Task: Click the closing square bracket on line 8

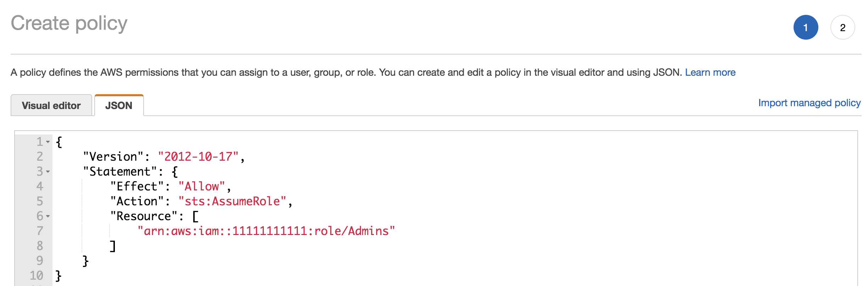Action: pyautogui.click(x=113, y=246)
